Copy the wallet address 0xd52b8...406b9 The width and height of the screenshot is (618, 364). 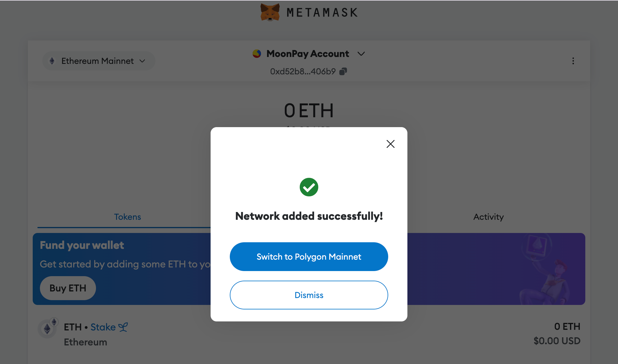(x=343, y=71)
